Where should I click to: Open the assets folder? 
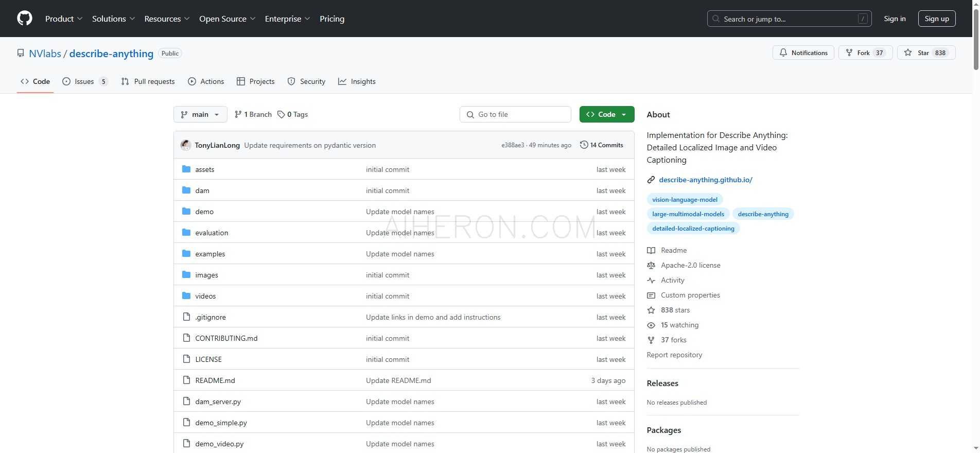pos(204,169)
